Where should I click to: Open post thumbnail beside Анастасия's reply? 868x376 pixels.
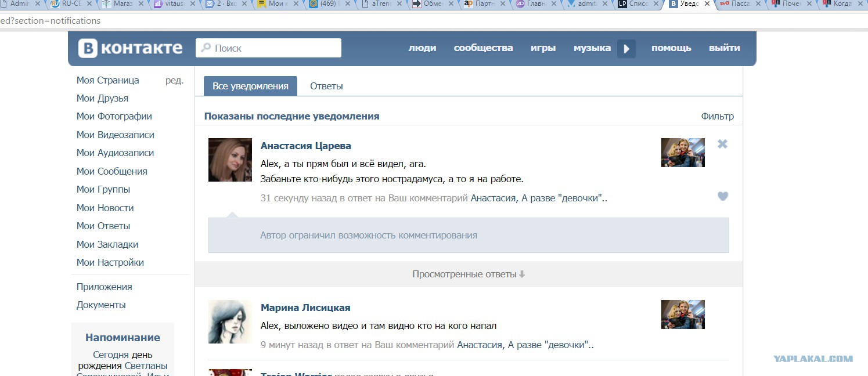coord(683,153)
